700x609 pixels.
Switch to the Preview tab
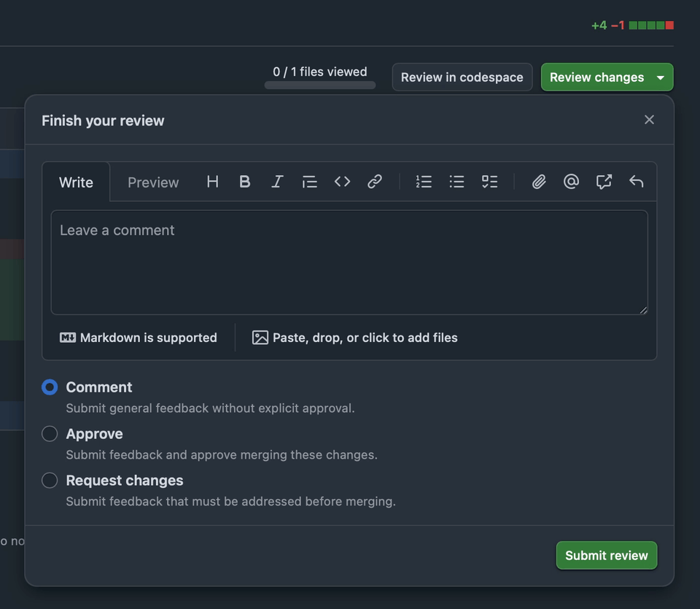point(153,182)
